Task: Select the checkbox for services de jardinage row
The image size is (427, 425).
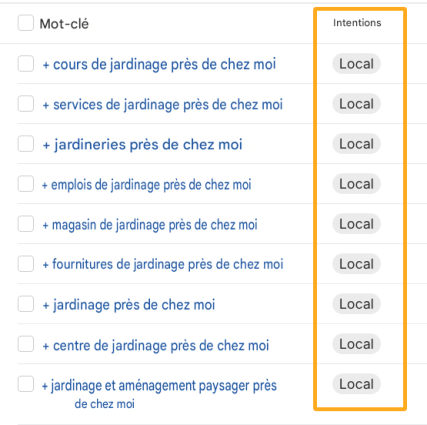Action: (x=26, y=104)
